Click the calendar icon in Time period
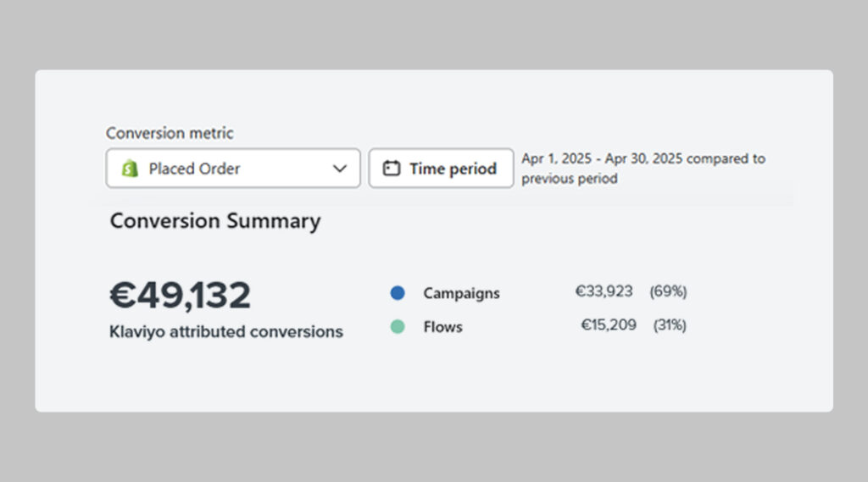Viewport: 868px width, 482px height. coord(392,169)
